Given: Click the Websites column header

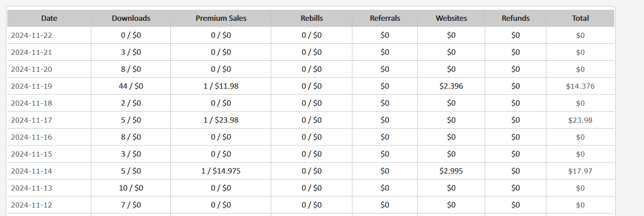Looking at the screenshot, I should [451, 18].
